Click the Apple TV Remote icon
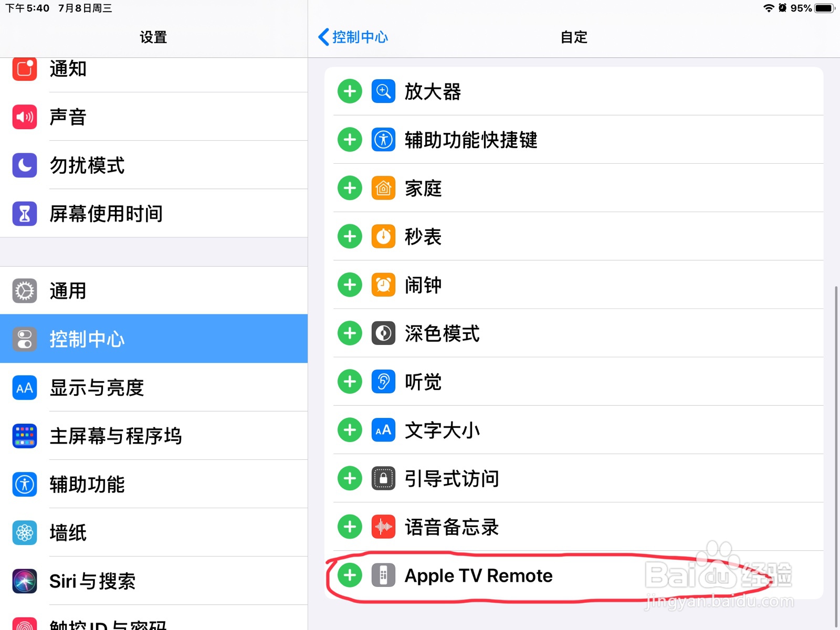 pos(383,575)
